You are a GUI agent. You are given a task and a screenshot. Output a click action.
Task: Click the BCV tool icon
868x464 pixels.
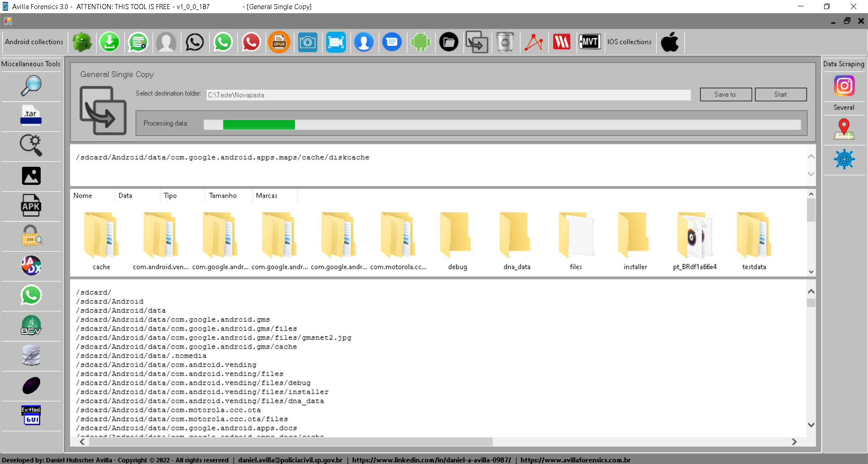[x=31, y=325]
